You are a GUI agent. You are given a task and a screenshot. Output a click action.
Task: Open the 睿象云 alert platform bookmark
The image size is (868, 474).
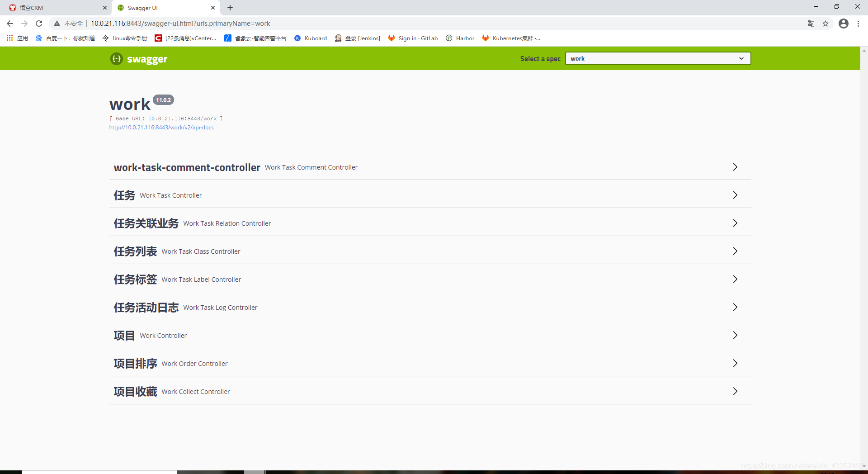pyautogui.click(x=255, y=38)
